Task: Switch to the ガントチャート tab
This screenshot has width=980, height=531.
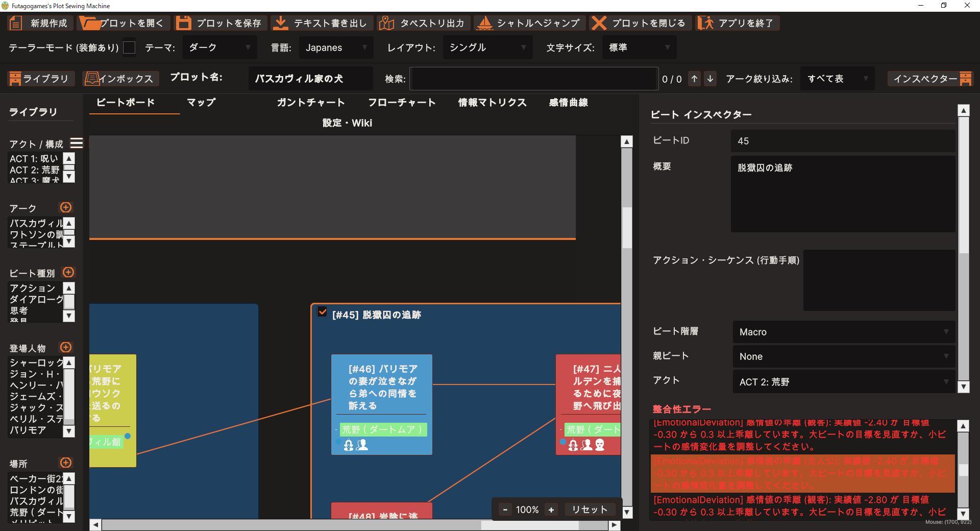Action: click(311, 103)
